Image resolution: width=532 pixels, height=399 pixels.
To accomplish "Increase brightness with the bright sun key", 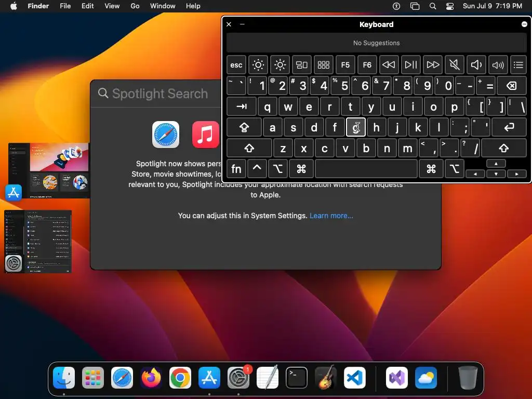I will 280,65.
